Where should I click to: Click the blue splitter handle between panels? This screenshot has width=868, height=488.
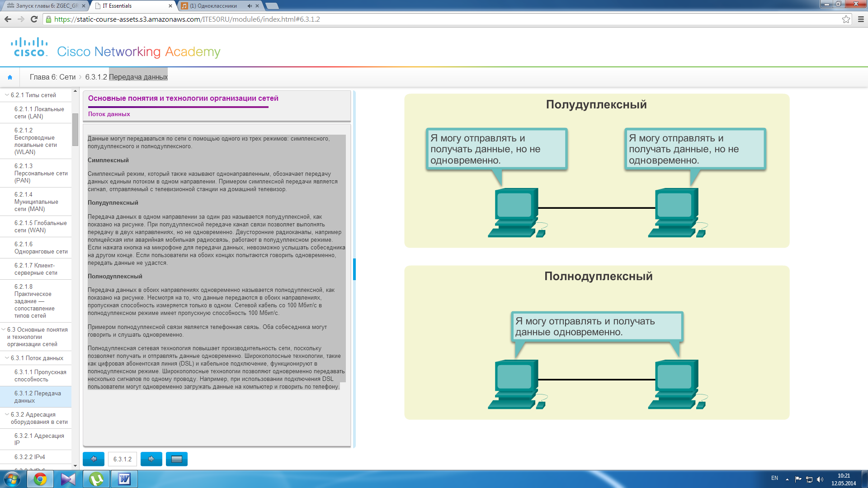(354, 269)
